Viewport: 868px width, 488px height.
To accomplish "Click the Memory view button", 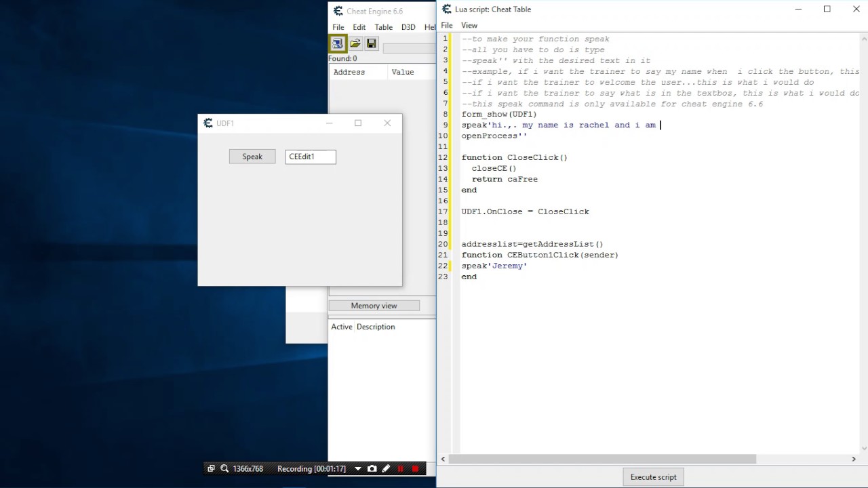I will click(x=374, y=306).
